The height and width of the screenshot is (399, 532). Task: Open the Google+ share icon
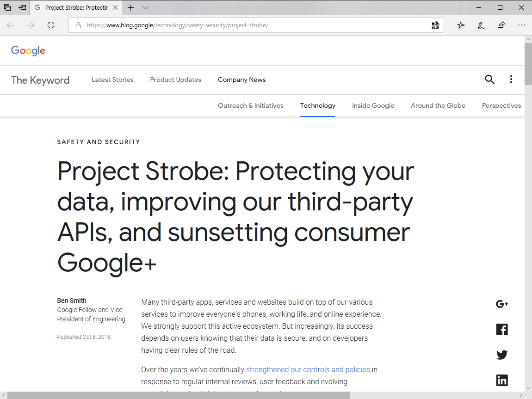pos(502,304)
